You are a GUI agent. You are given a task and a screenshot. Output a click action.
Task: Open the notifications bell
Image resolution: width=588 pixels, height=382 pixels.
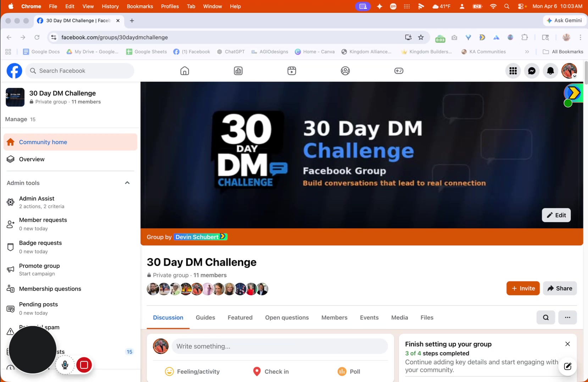pos(551,71)
